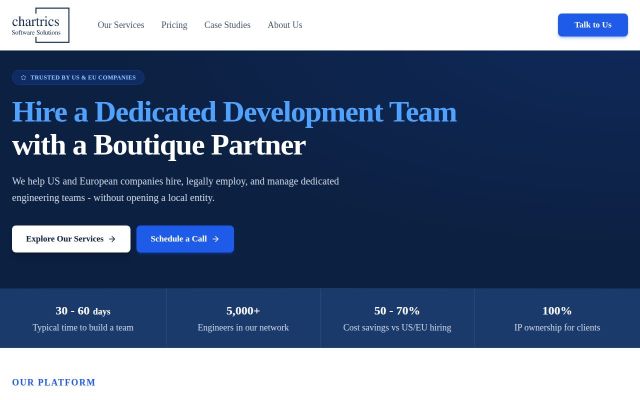Click the with a Boutique Partner heading

(x=159, y=146)
